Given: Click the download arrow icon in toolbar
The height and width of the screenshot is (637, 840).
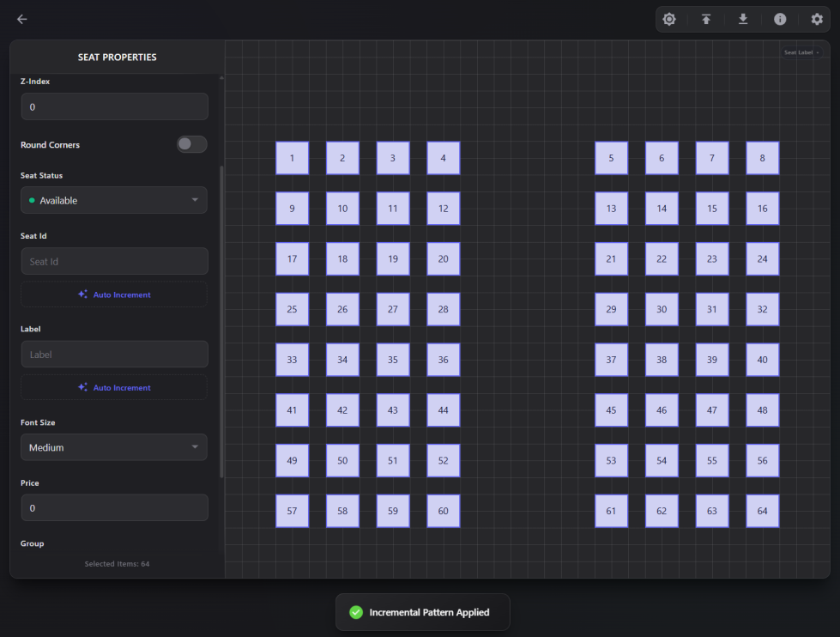Looking at the screenshot, I should [x=743, y=19].
